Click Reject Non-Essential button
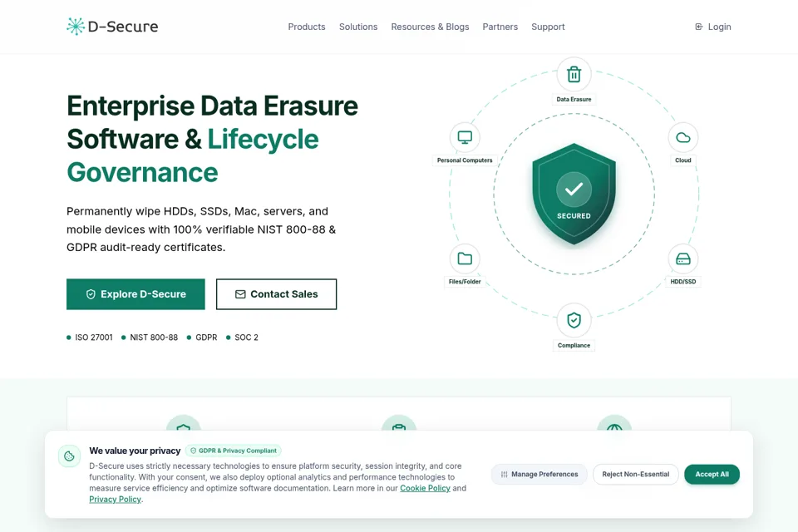Viewport: 798px width, 532px height. (x=636, y=475)
